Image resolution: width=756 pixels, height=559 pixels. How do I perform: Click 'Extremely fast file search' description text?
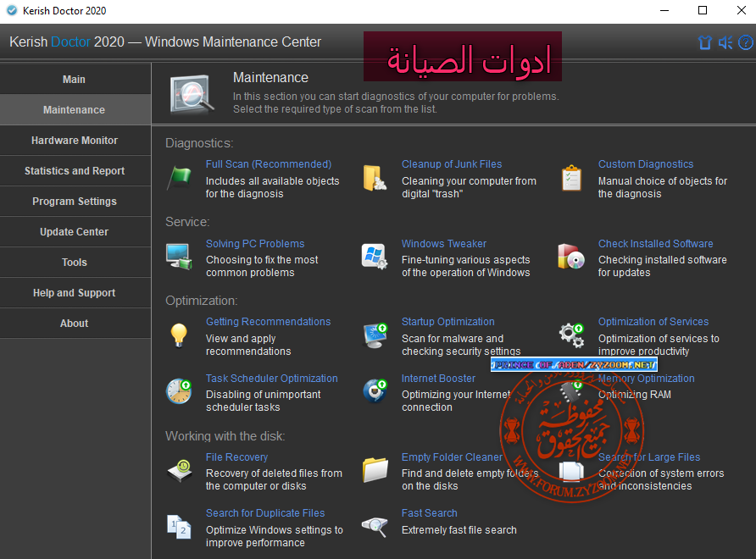459,530
